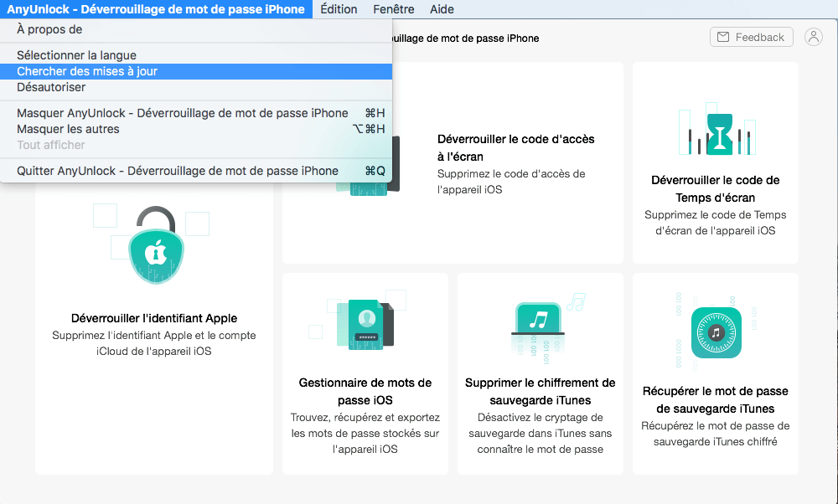This screenshot has width=838, height=504.
Task: Choose Sélectionner la langue
Action: click(x=196, y=55)
